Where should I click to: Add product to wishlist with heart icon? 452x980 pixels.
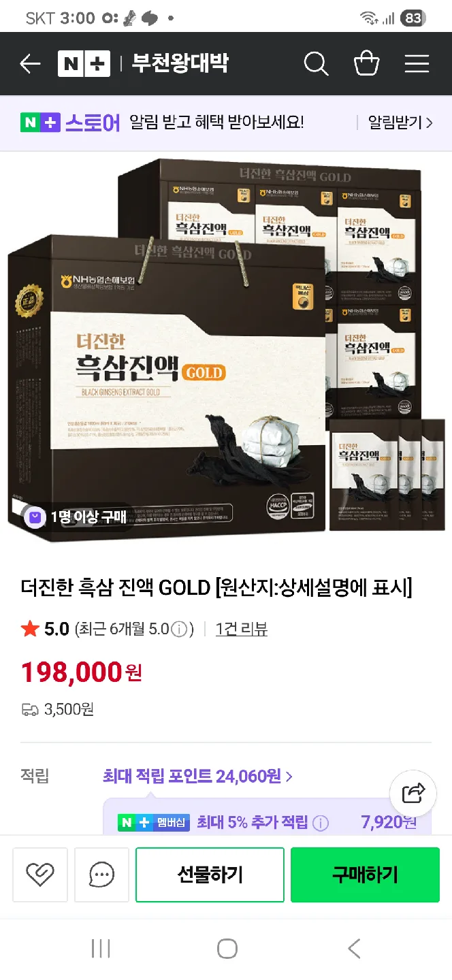(x=39, y=875)
